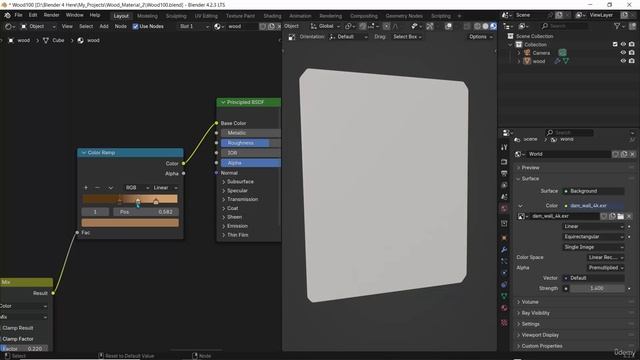Add a color stop with Color Ramp plus
The image size is (640, 360).
(x=86, y=188)
